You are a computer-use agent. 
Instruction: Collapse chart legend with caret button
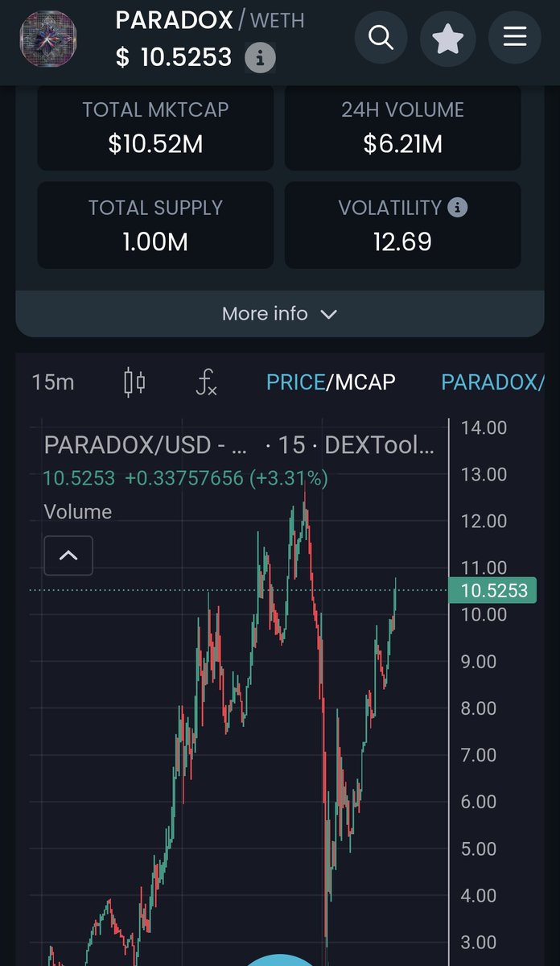(68, 555)
